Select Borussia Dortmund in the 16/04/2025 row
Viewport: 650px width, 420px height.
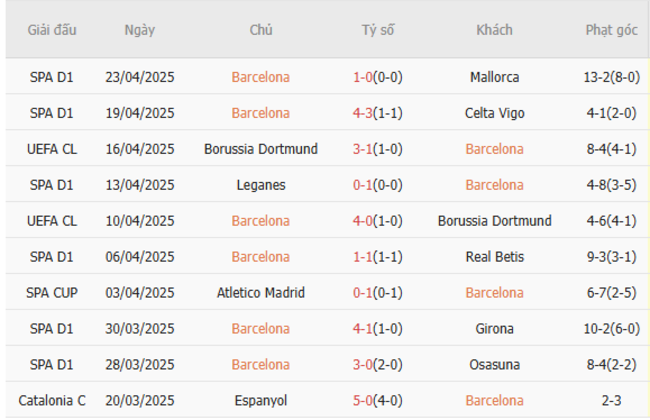click(261, 149)
